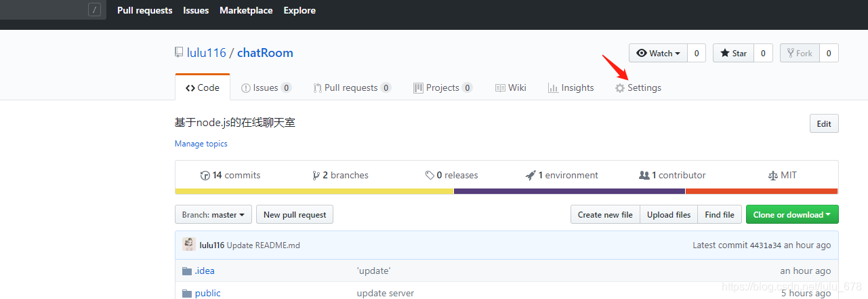Open the Watch dropdown

658,54
